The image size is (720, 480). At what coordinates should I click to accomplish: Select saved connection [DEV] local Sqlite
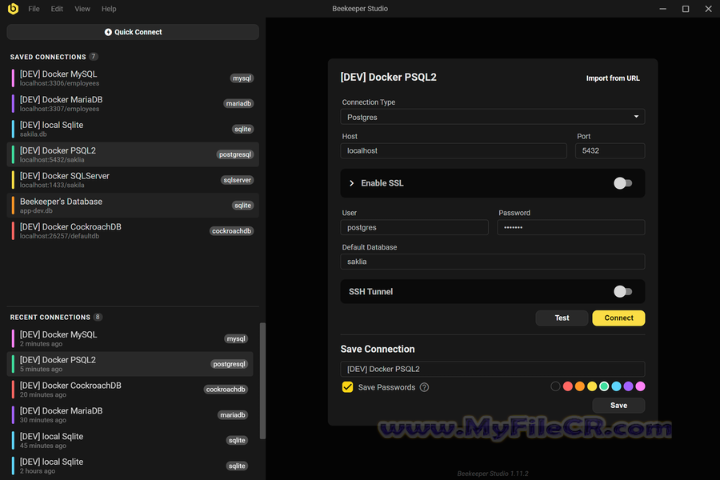pos(133,129)
